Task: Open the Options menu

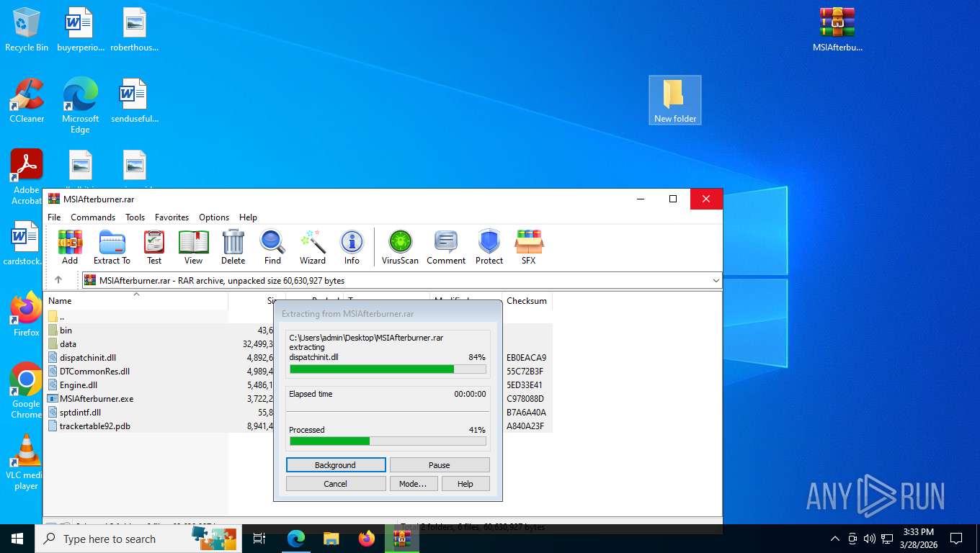Action: tap(214, 217)
